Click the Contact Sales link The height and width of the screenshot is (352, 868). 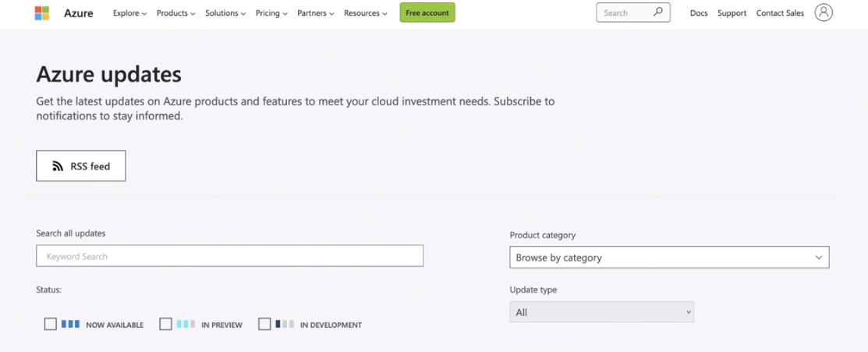coord(780,12)
